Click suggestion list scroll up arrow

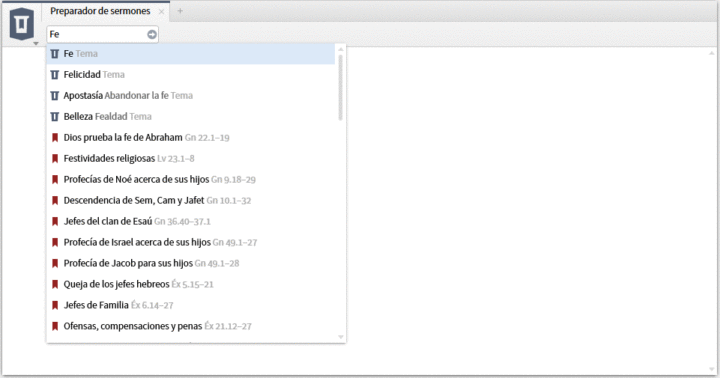[341, 50]
